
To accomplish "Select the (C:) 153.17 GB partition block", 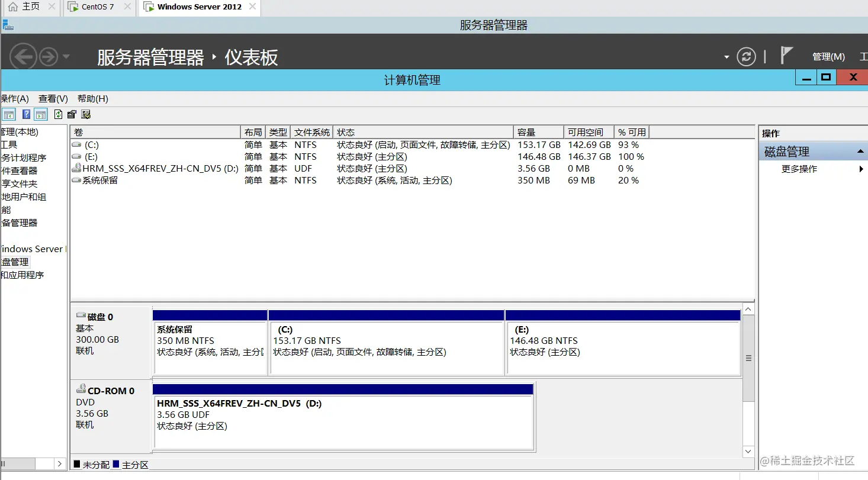I will point(387,342).
